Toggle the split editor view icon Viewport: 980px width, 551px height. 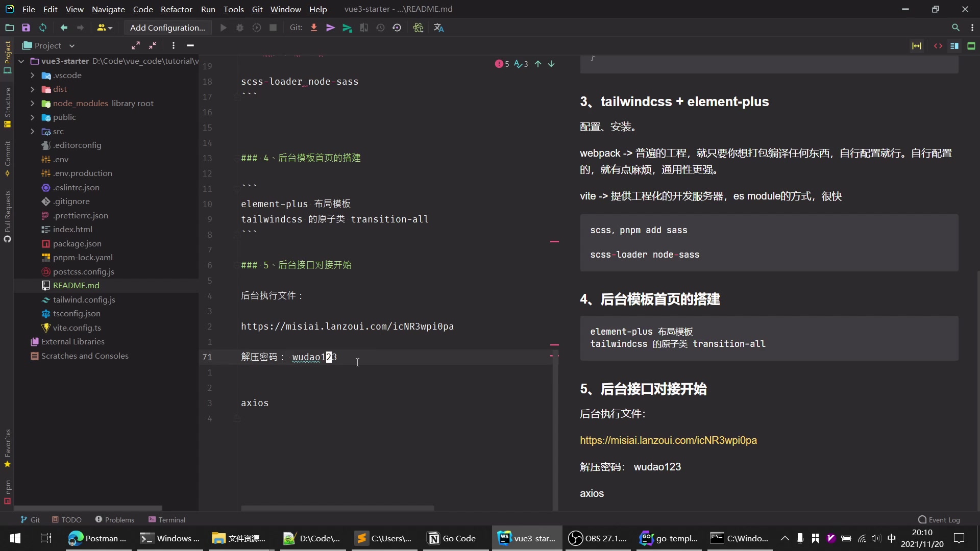pos(954,45)
